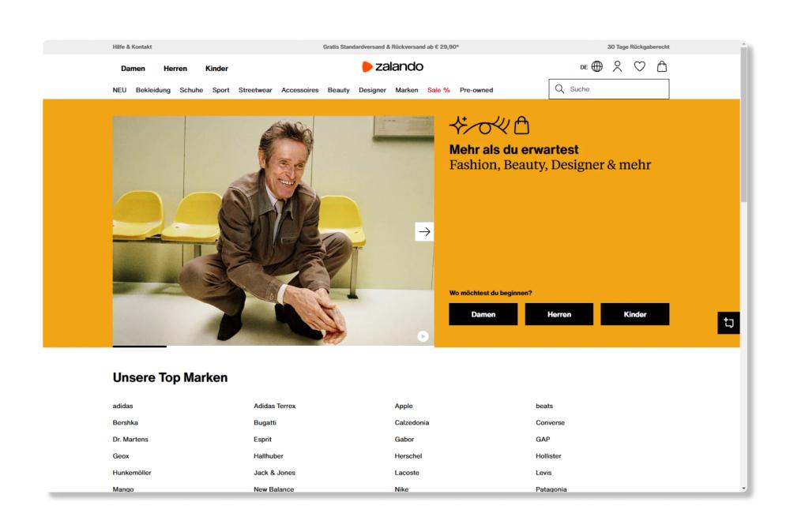Click the Esprit brand link
The image size is (790, 532).
click(262, 439)
